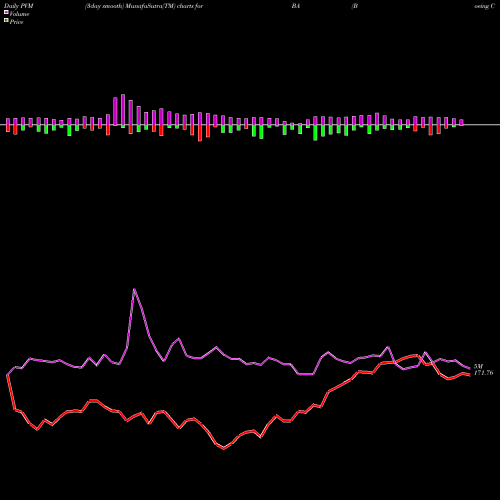The width and height of the screenshot is (500, 500).
Task: Click the 171.76 price value label
Action: pos(483,373)
